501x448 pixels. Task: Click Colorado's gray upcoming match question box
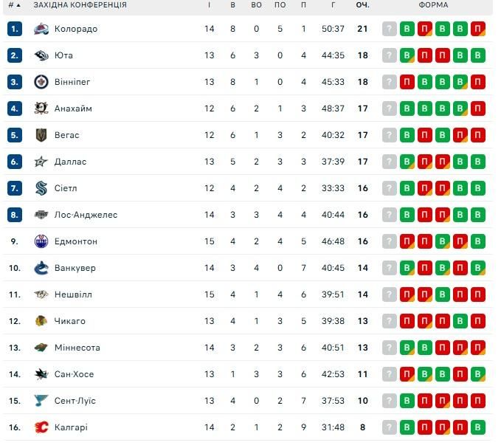pos(390,30)
